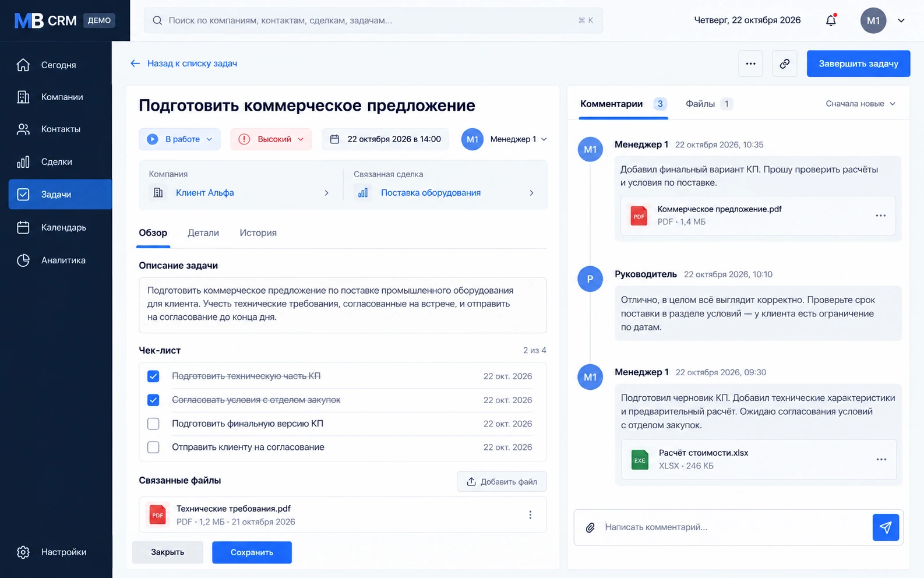Open Сделки in the sidebar

tap(60, 162)
